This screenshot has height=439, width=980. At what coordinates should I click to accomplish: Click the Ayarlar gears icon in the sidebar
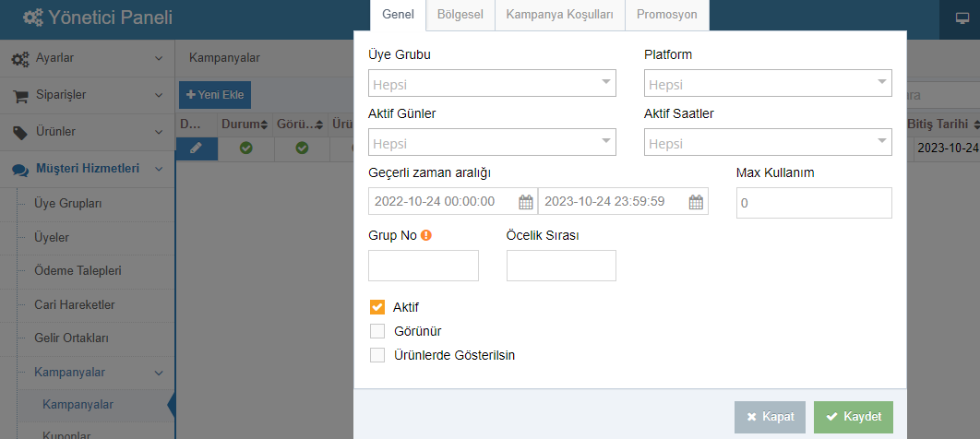(20, 59)
